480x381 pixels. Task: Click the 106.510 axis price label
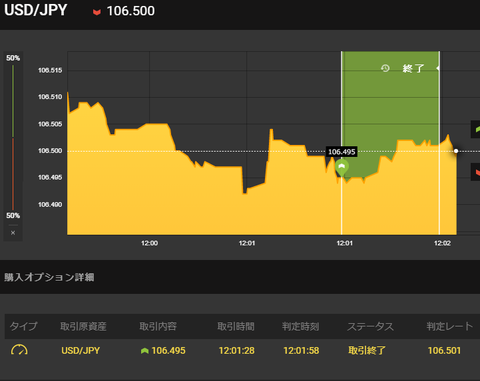click(50, 97)
